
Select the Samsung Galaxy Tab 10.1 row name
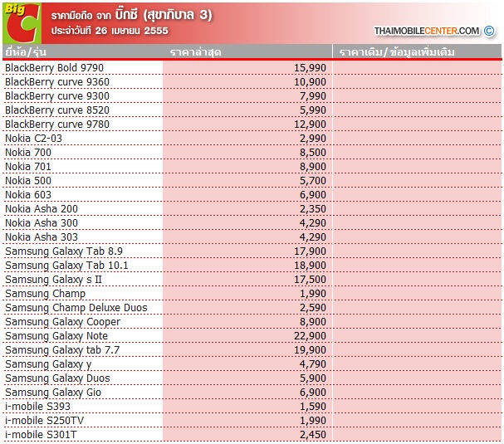click(x=66, y=266)
